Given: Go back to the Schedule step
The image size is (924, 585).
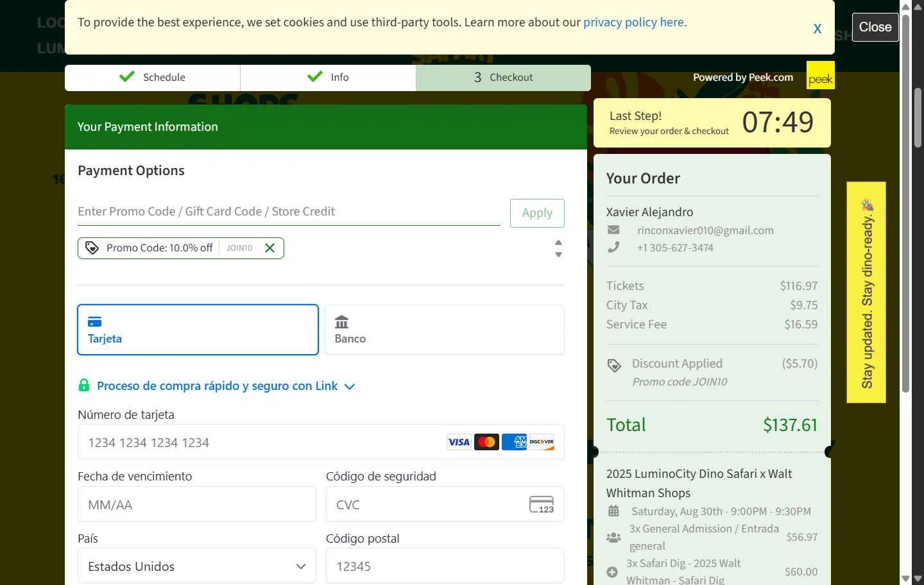Looking at the screenshot, I should click(x=153, y=78).
